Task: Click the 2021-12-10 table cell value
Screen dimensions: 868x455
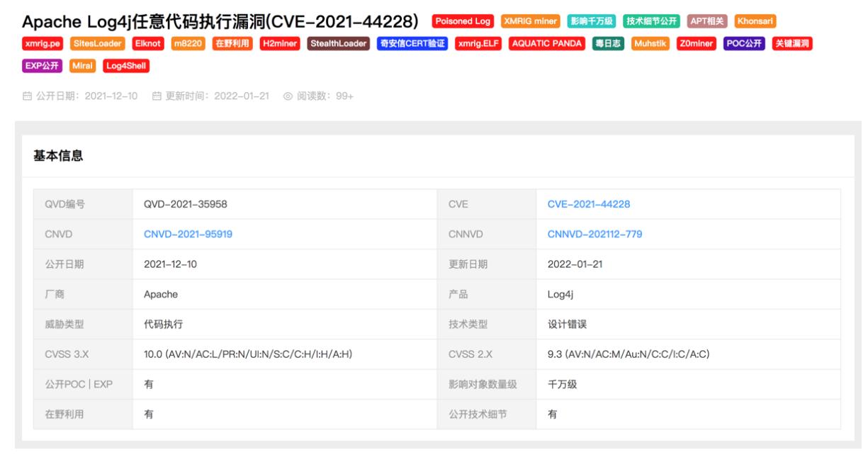Action: (x=169, y=264)
